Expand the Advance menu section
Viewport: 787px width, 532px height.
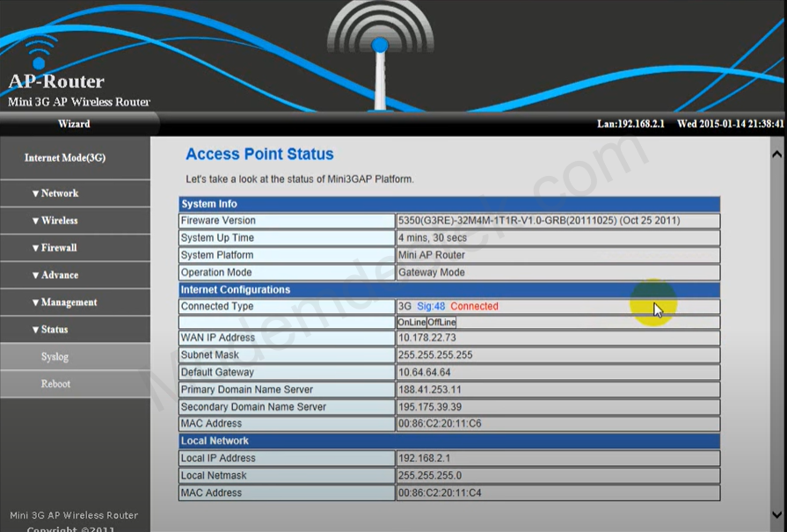click(x=55, y=275)
